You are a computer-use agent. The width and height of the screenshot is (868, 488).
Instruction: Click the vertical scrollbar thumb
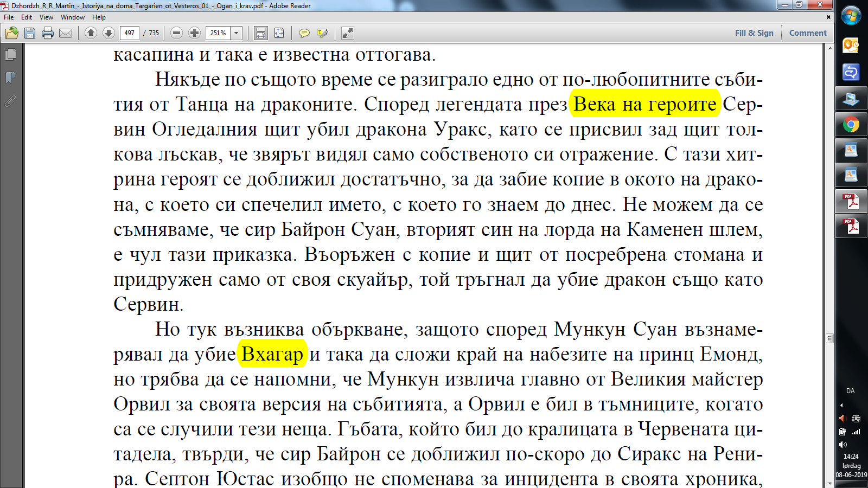[829, 338]
